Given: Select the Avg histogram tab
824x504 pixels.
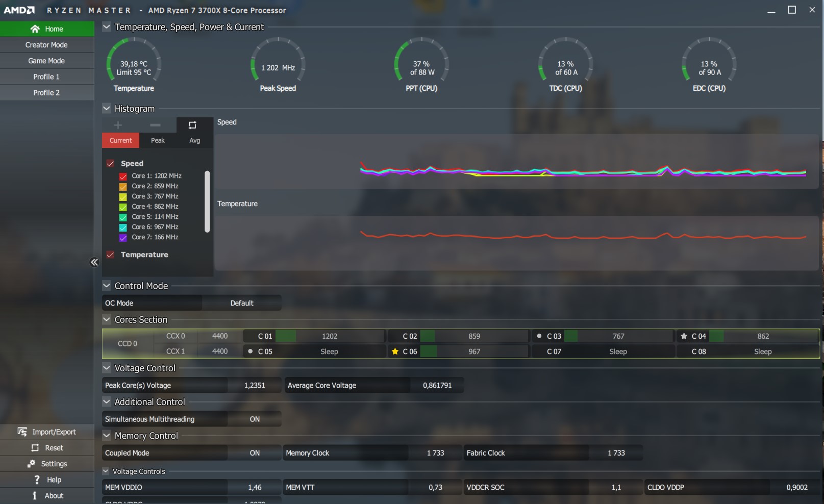Looking at the screenshot, I should click(195, 140).
